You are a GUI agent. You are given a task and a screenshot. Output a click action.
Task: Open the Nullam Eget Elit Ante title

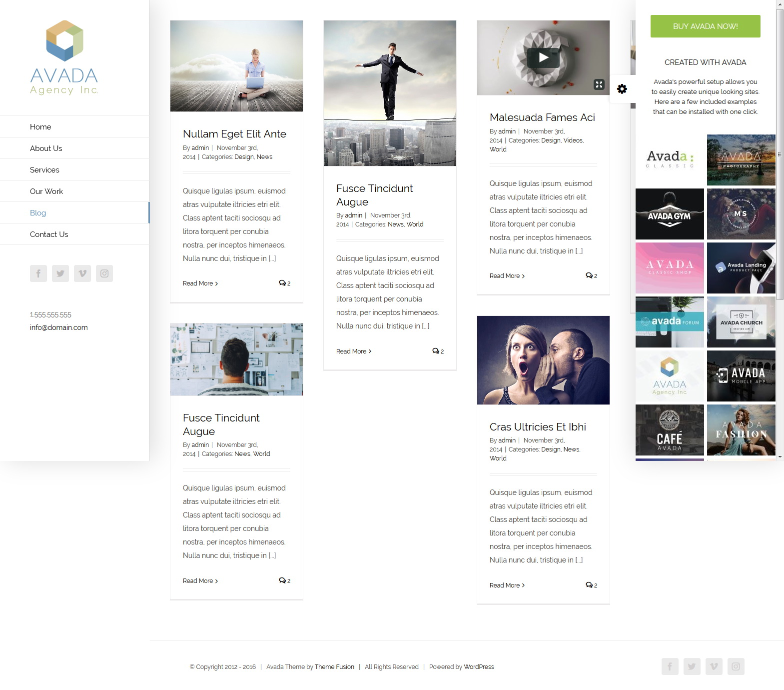234,134
